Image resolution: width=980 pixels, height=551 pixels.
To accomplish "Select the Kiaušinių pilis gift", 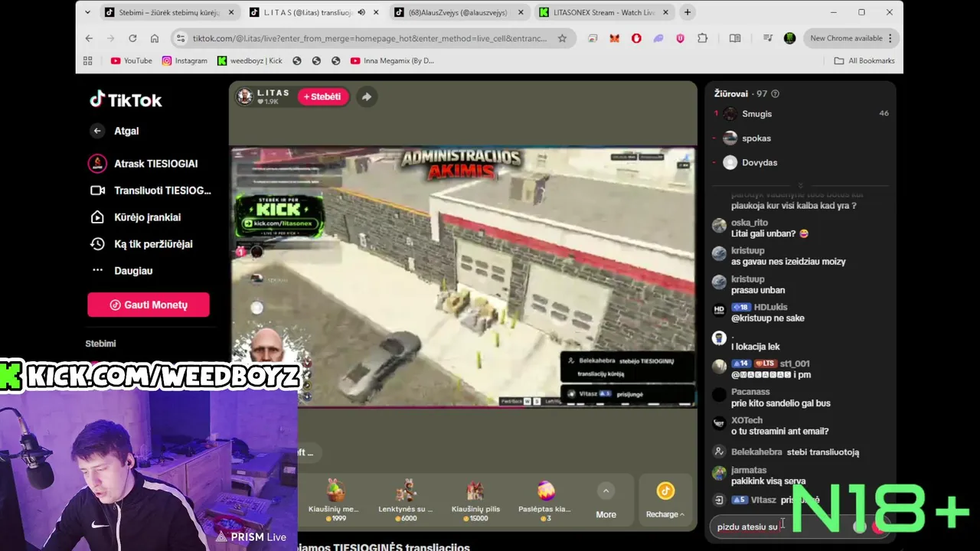I will 475,500.
